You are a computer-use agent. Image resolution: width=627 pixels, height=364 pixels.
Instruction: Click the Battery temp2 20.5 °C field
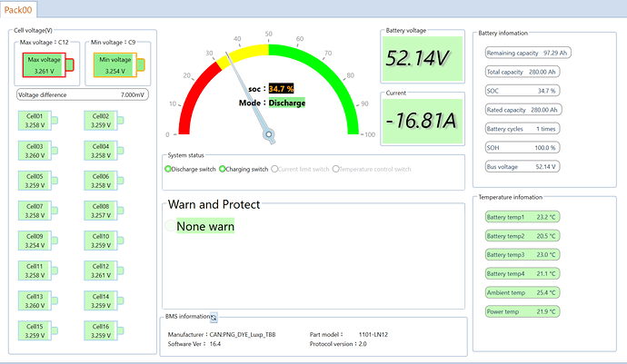[x=522, y=236]
